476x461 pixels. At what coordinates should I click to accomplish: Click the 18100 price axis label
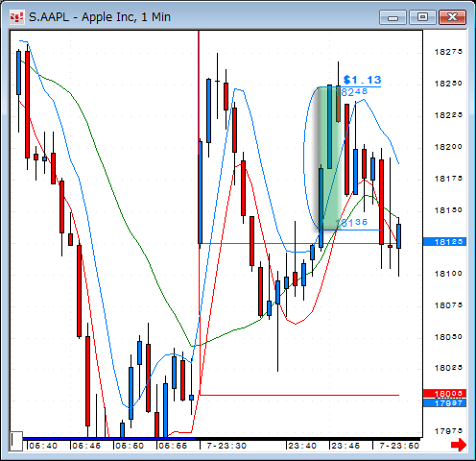pos(448,274)
